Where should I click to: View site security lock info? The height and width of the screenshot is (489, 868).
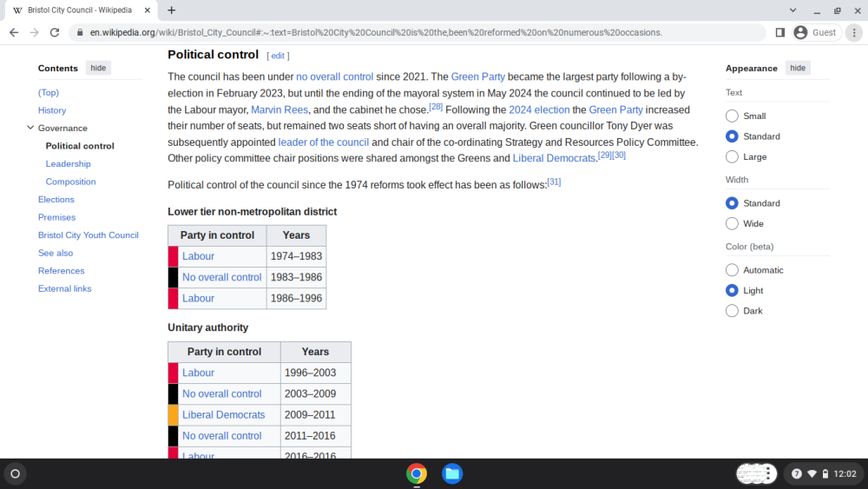(x=80, y=33)
